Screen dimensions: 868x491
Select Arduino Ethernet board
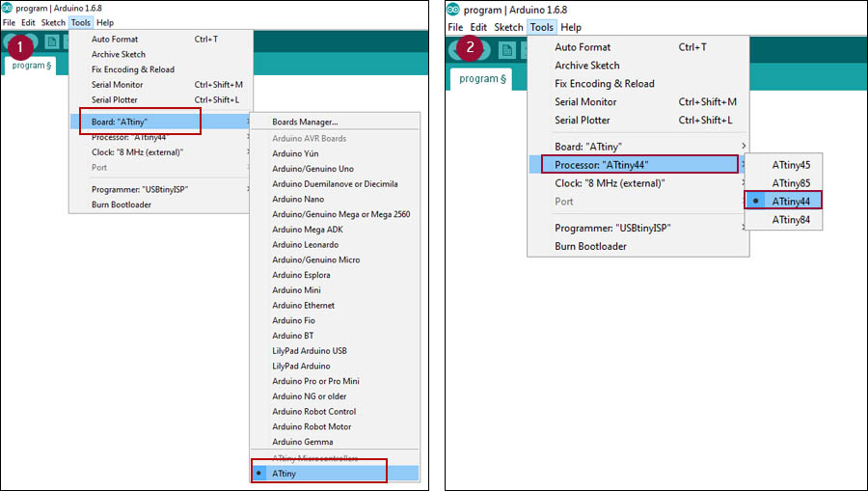(x=335, y=305)
